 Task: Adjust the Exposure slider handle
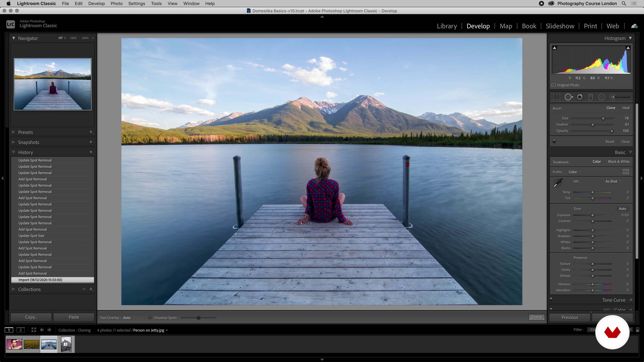tap(592, 215)
